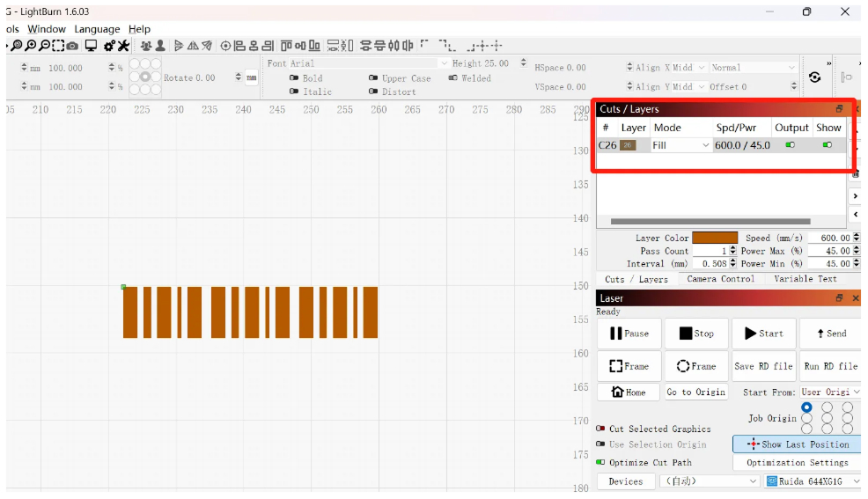
Task: Click the align left edges icon
Action: tap(240, 46)
